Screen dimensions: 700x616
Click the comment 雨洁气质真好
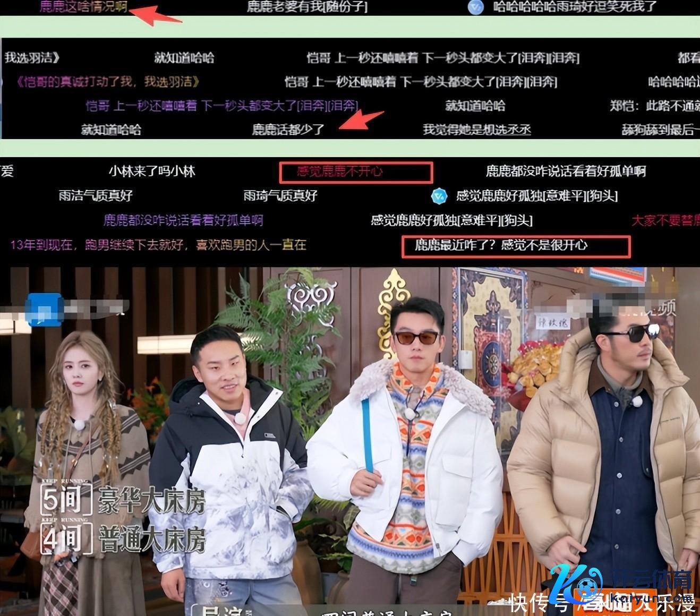pyautogui.click(x=96, y=196)
